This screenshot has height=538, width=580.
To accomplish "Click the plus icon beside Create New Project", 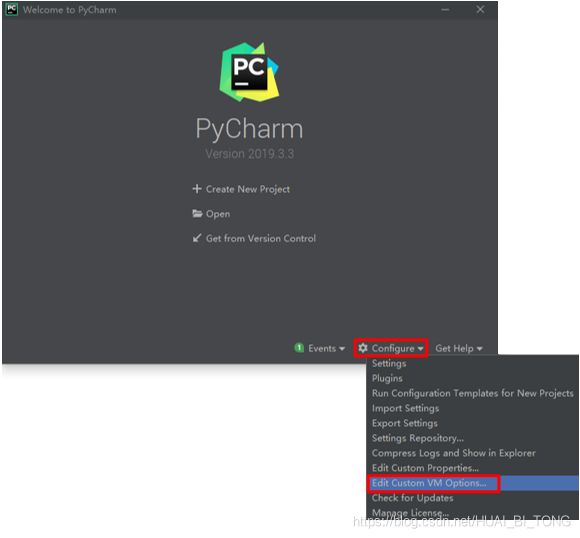I will tap(197, 189).
